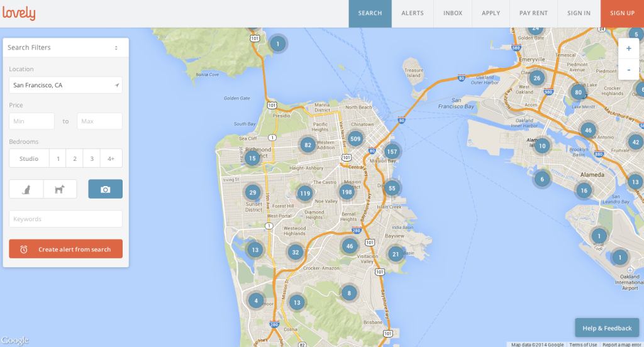
Task: Open Help & Feedback
Action: point(607,328)
